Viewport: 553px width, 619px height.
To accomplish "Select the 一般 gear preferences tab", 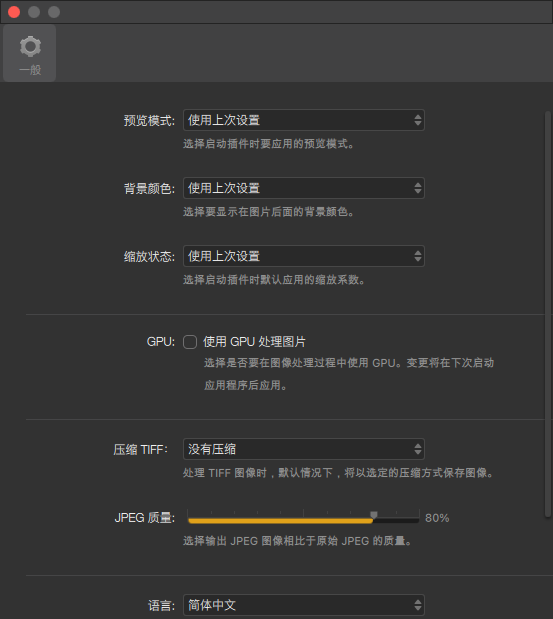I will coord(30,53).
